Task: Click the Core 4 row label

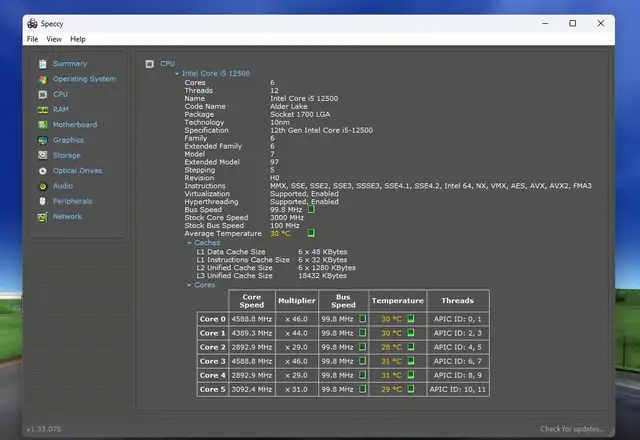Action: [212, 375]
